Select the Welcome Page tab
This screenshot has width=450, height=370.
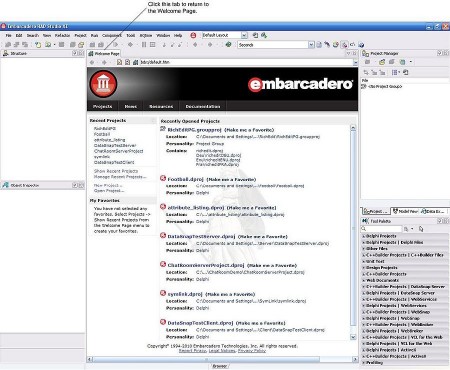pyautogui.click(x=104, y=53)
